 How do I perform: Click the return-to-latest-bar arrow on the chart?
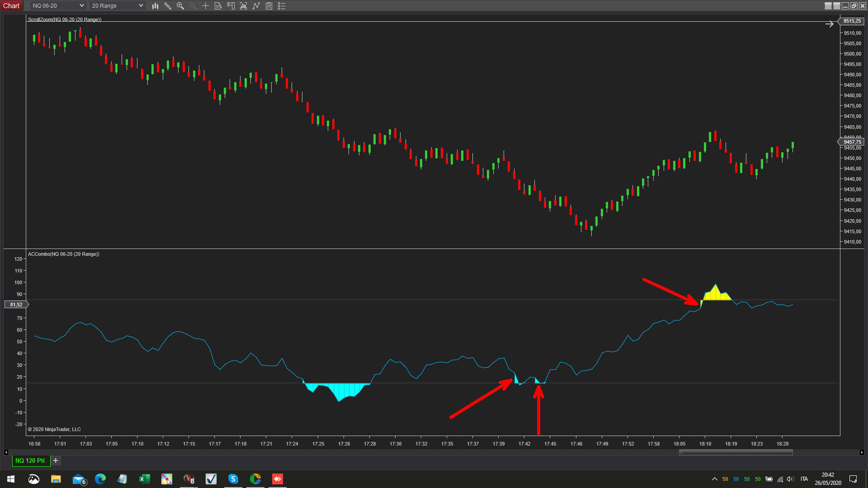click(829, 24)
